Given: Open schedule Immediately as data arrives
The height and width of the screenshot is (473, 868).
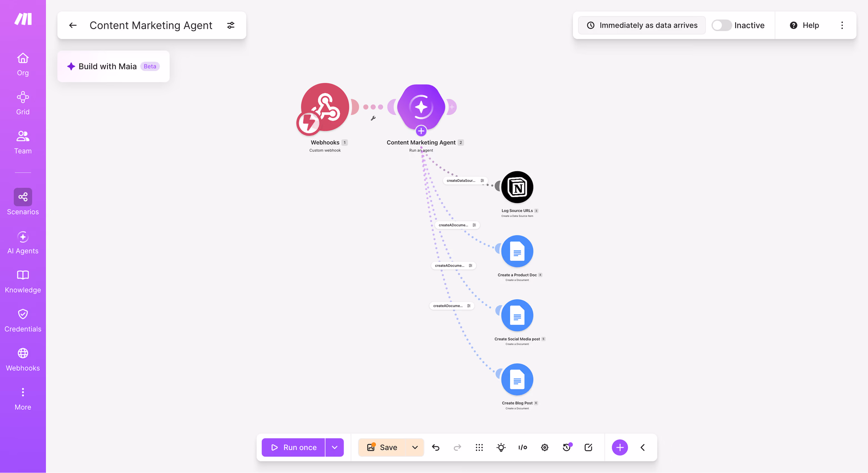Looking at the screenshot, I should coord(642,25).
